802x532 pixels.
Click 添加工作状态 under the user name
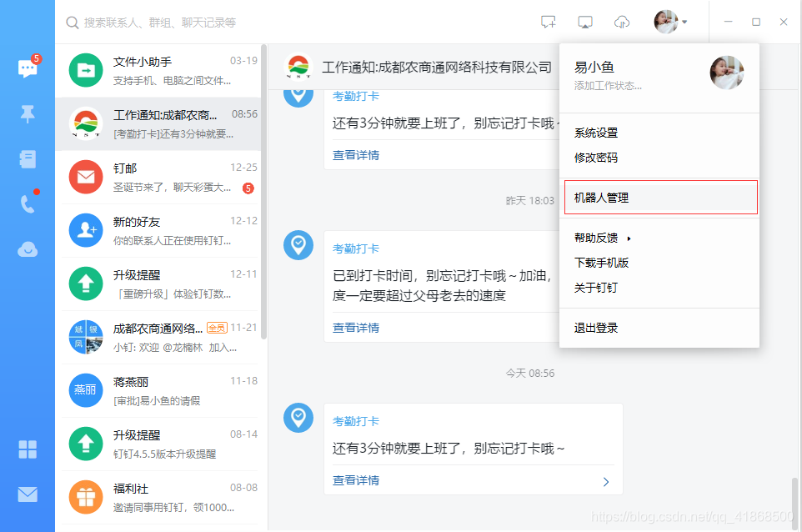[608, 86]
